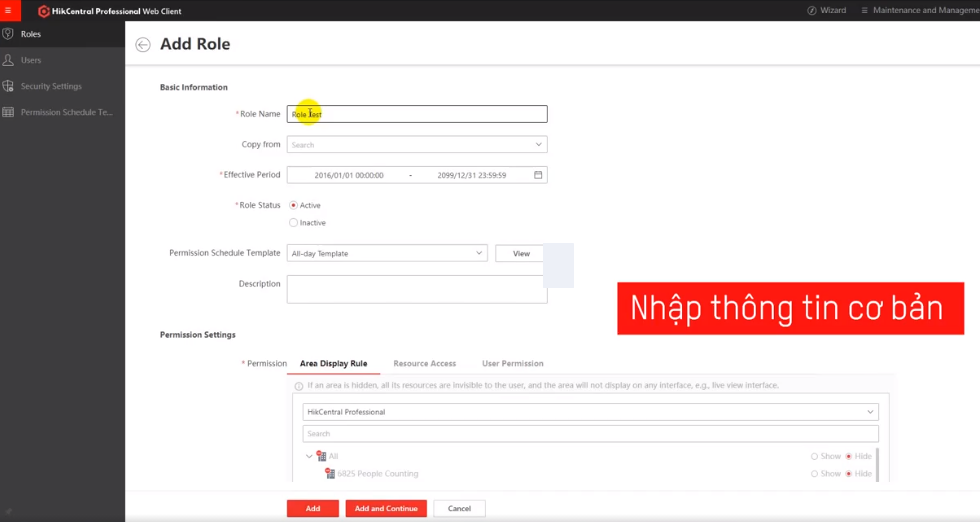This screenshot has height=522, width=980.
Task: Open the Wizard link
Action: pyautogui.click(x=826, y=11)
